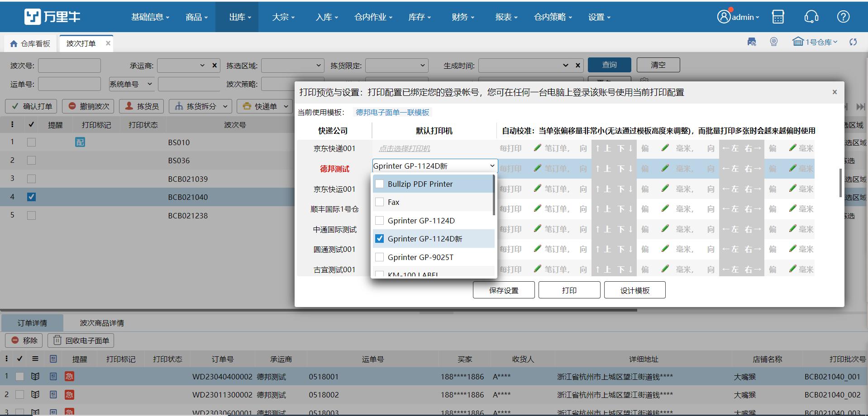
Task: Open the 德邦电子面单一联模板 template link
Action: [392, 112]
